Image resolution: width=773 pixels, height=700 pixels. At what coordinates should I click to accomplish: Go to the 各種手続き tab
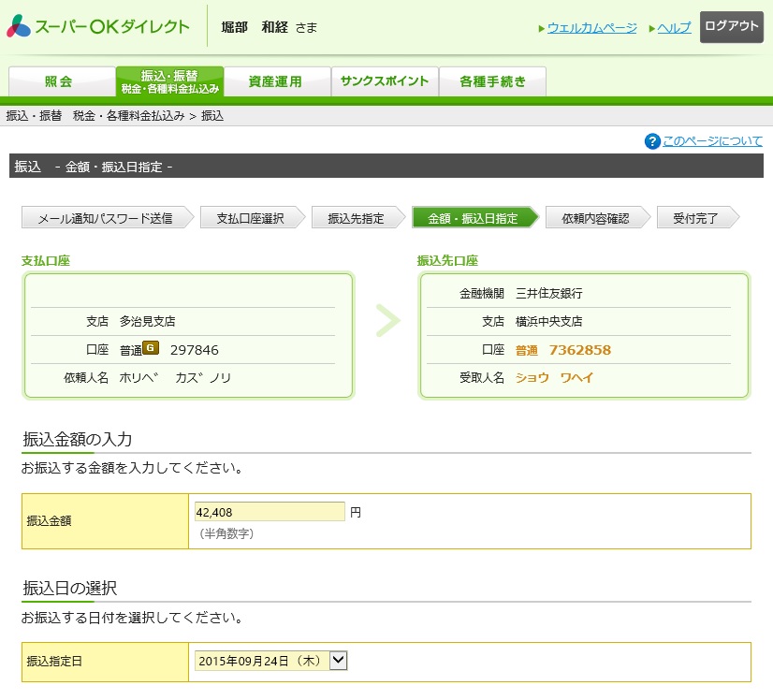(x=492, y=81)
